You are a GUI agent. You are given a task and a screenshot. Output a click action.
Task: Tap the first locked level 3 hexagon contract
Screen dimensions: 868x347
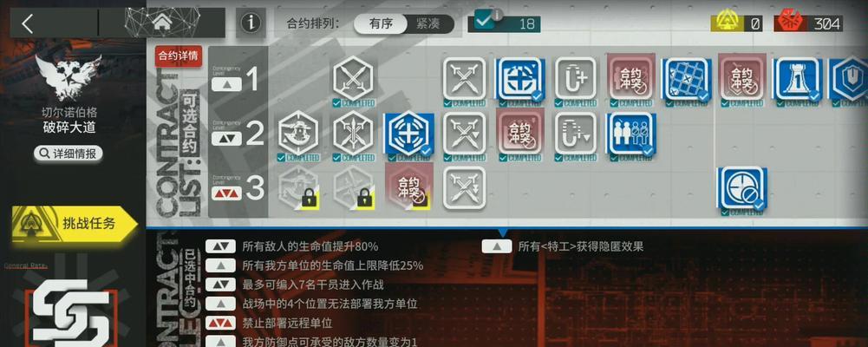(299, 188)
